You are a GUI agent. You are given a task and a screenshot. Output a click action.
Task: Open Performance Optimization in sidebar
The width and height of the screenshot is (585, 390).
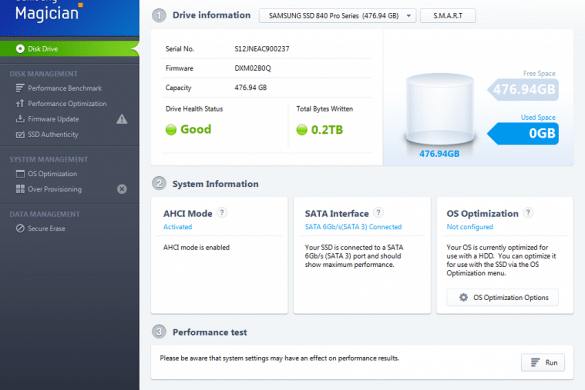tap(61, 103)
